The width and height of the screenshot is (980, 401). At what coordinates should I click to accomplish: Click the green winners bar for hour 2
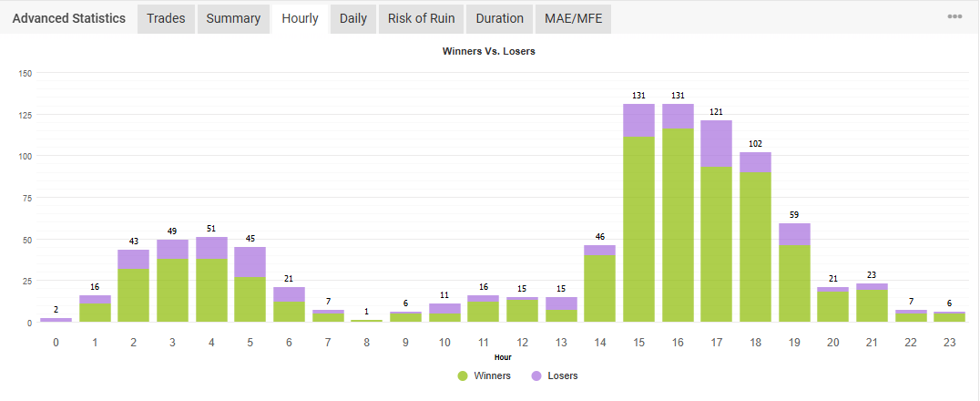134,295
